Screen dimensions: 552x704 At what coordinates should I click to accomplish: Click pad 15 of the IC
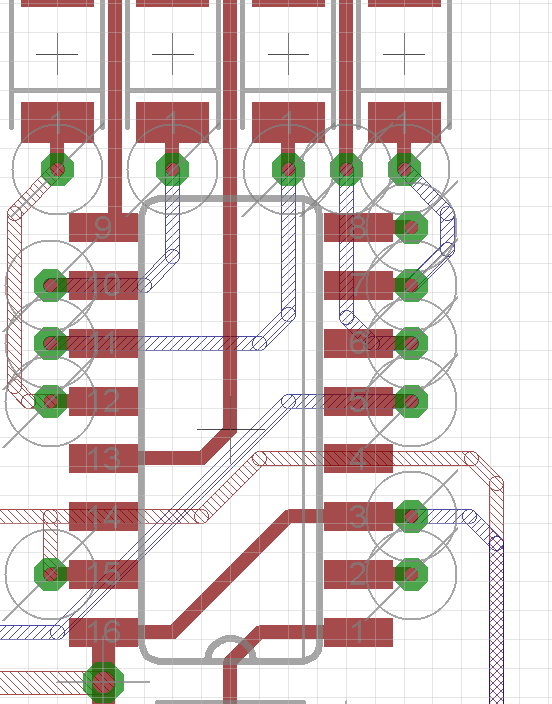point(103,574)
